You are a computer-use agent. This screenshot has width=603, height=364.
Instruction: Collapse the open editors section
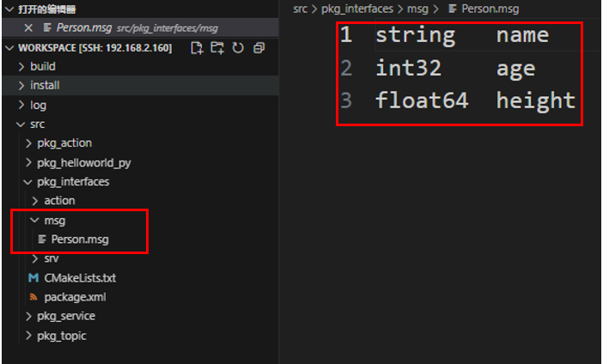[9, 9]
